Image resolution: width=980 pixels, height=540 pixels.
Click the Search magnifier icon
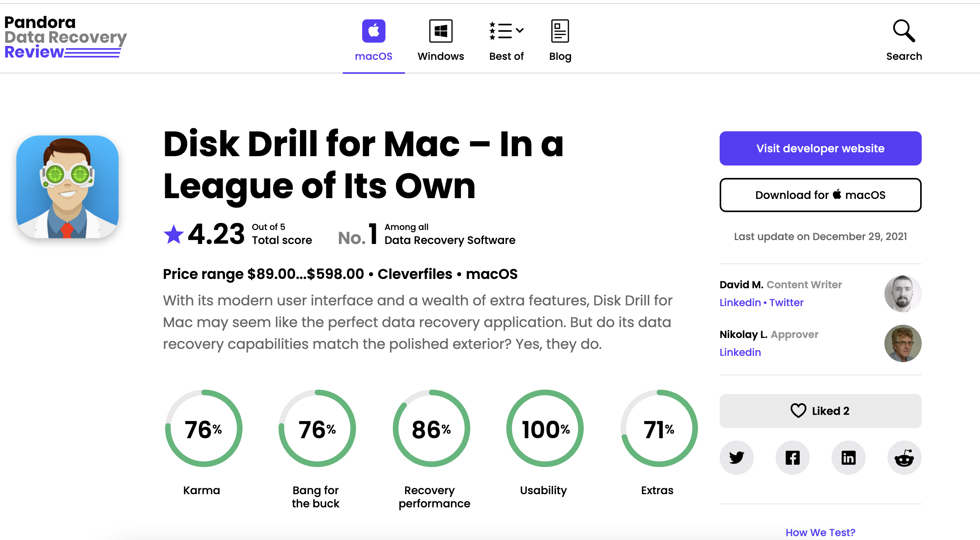(x=904, y=31)
